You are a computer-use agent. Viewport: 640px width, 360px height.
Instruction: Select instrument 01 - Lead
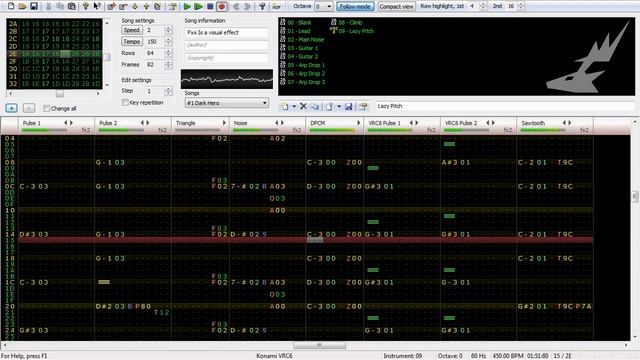pos(295,31)
